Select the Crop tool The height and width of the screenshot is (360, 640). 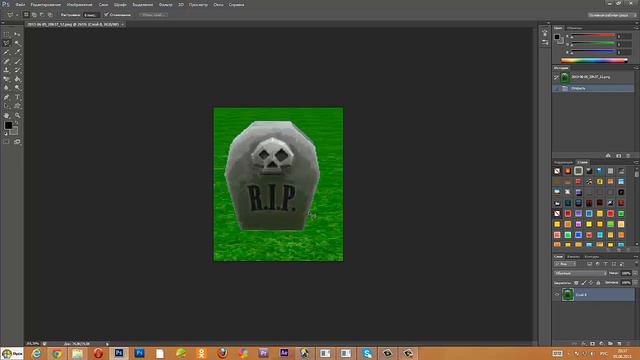pyautogui.click(x=7, y=52)
